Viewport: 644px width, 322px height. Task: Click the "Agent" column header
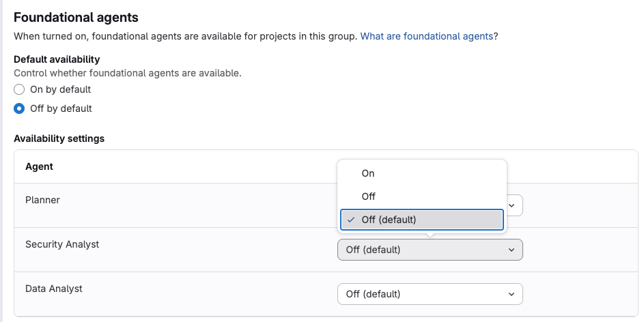[x=39, y=166]
